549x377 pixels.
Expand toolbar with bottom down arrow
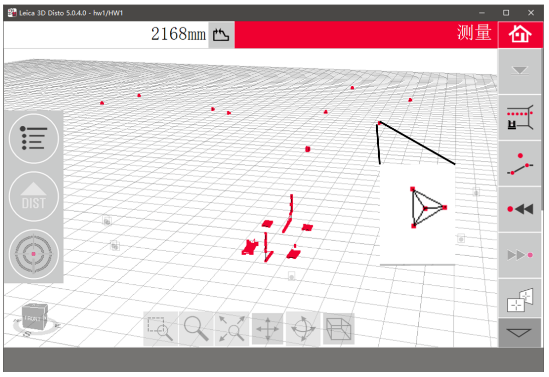520,333
